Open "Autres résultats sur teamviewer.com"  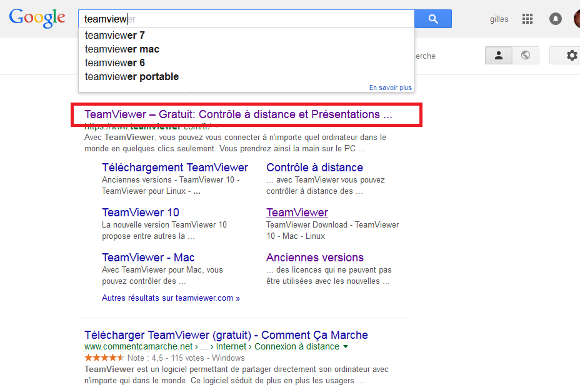(171, 298)
